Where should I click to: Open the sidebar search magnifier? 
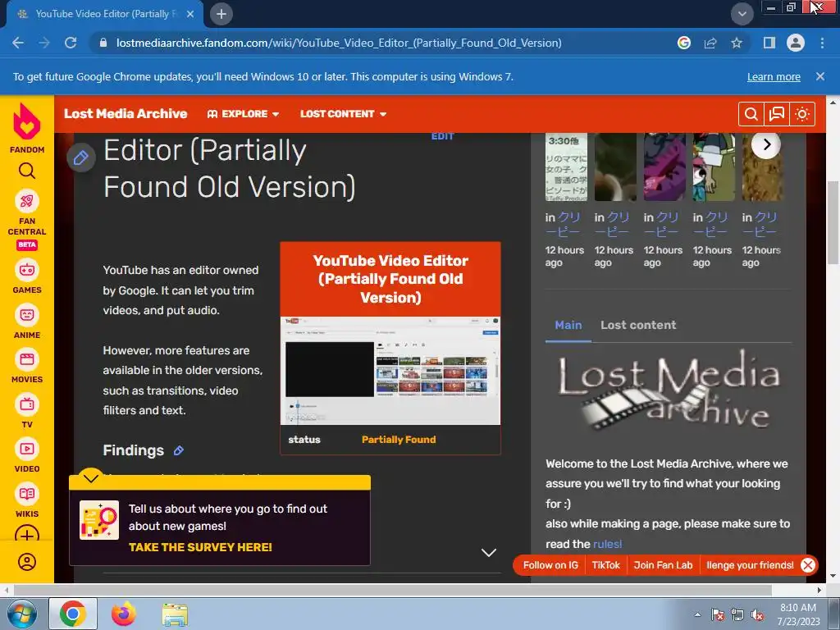click(27, 171)
